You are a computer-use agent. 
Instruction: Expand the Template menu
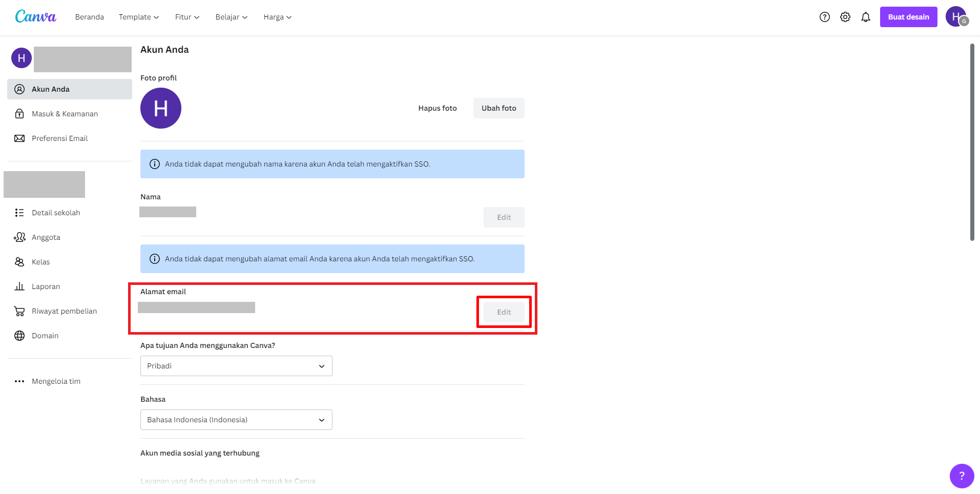point(139,17)
